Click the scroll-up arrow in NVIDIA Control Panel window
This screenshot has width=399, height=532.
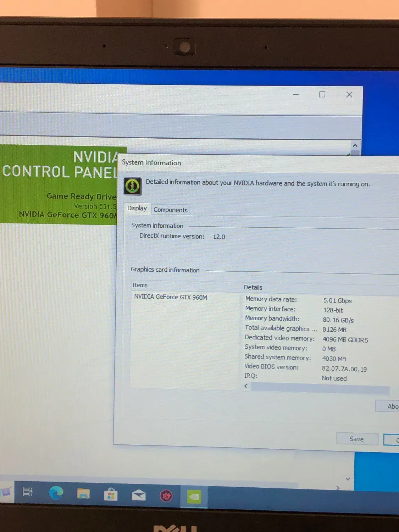[355, 145]
